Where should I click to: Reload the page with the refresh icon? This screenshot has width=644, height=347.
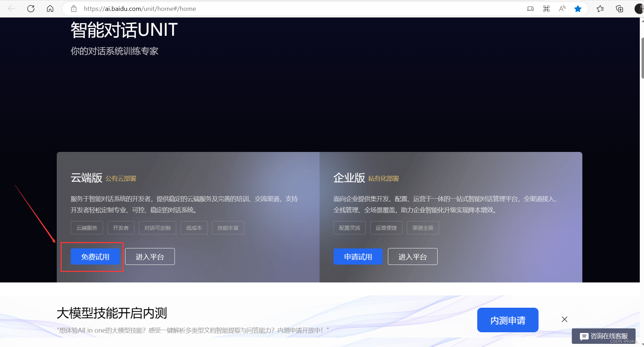coord(31,9)
